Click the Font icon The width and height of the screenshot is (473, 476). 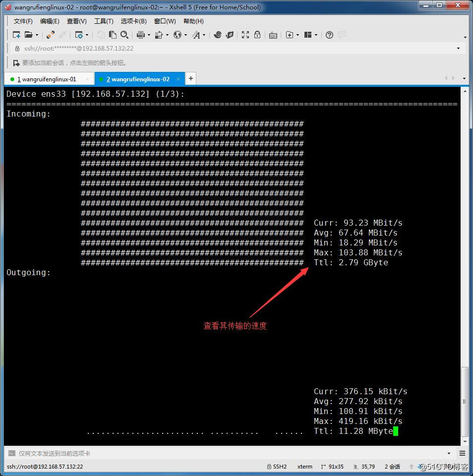(x=196, y=35)
